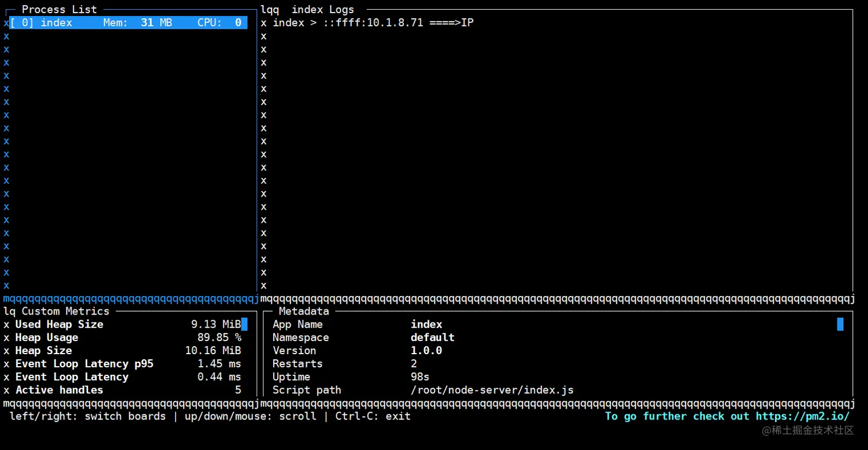The height and width of the screenshot is (450, 868).
Task: Click the App Name value index
Action: 427,324
